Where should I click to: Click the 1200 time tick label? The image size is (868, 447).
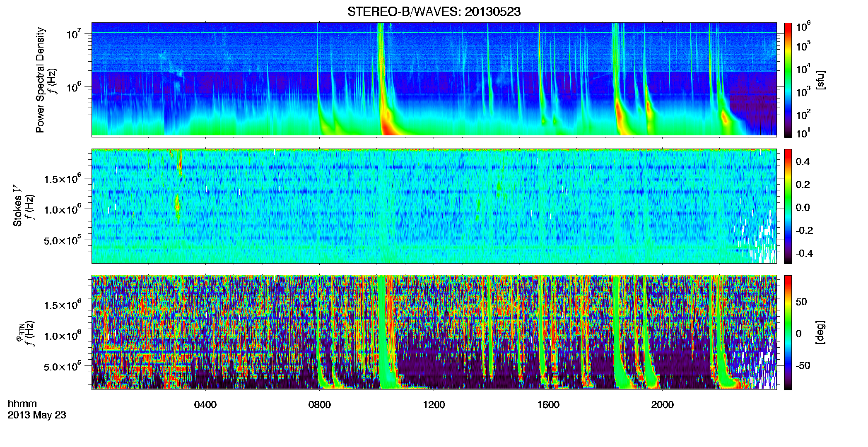434,404
